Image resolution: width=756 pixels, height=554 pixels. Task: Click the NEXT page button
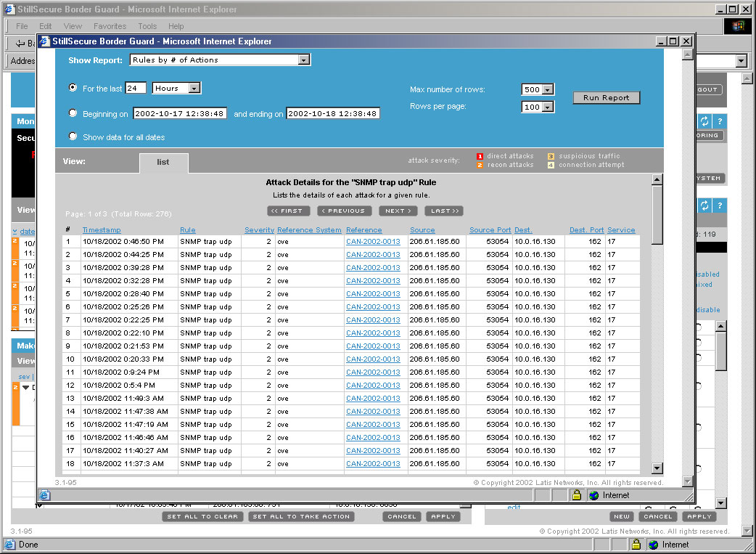[x=398, y=211]
